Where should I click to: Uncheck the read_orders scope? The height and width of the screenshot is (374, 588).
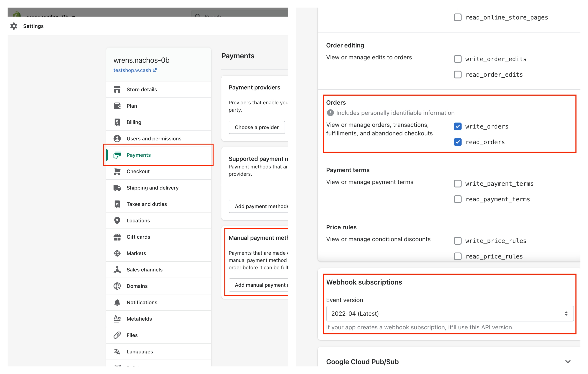(458, 142)
